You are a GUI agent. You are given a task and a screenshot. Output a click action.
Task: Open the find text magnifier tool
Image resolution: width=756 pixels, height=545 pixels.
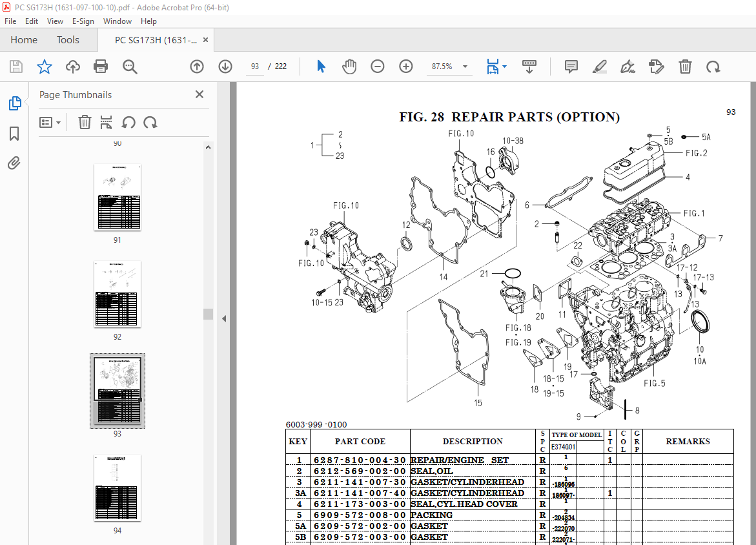click(130, 67)
